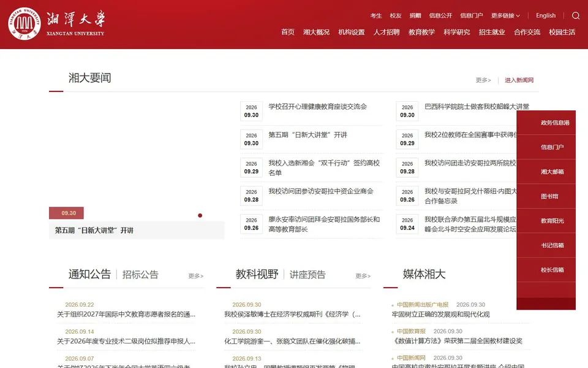Click 更多> next to 招标公告

(196, 276)
